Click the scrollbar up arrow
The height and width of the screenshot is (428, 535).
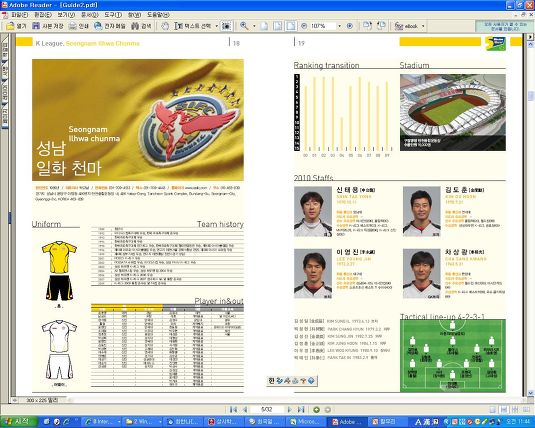click(x=531, y=44)
